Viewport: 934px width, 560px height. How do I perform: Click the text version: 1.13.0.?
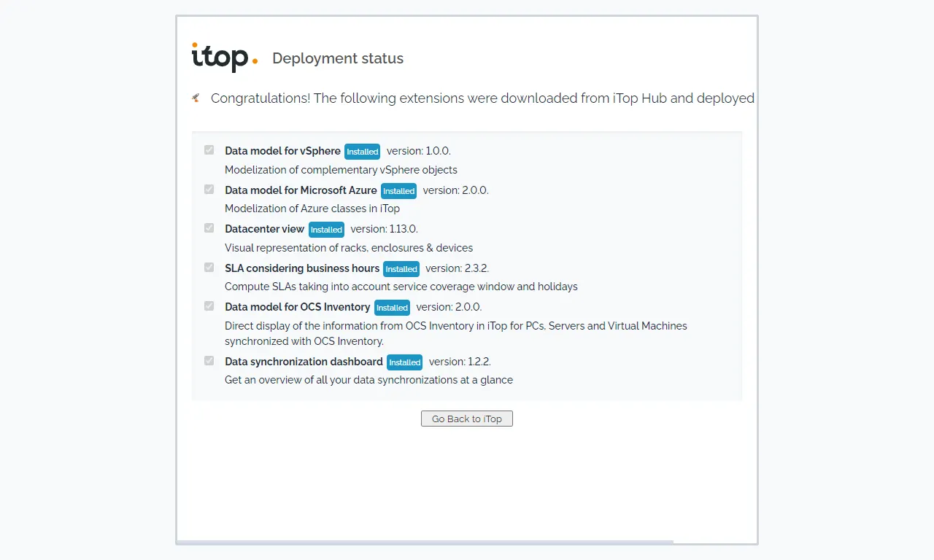[x=384, y=229]
